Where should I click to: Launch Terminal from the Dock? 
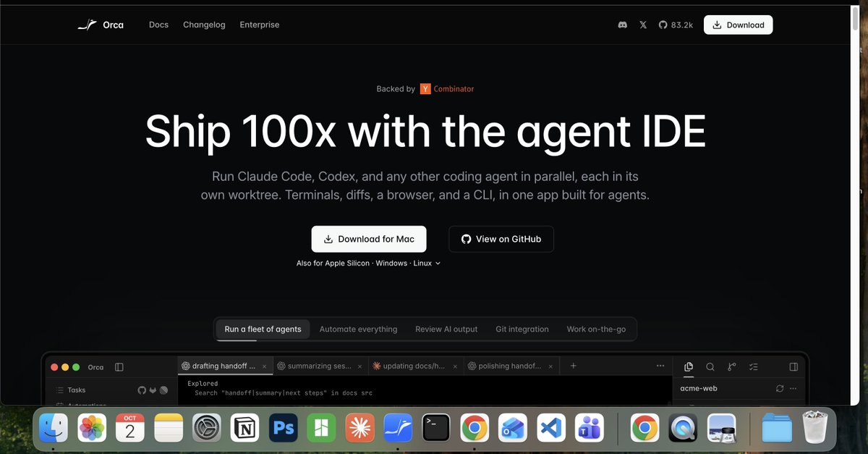pyautogui.click(x=436, y=428)
